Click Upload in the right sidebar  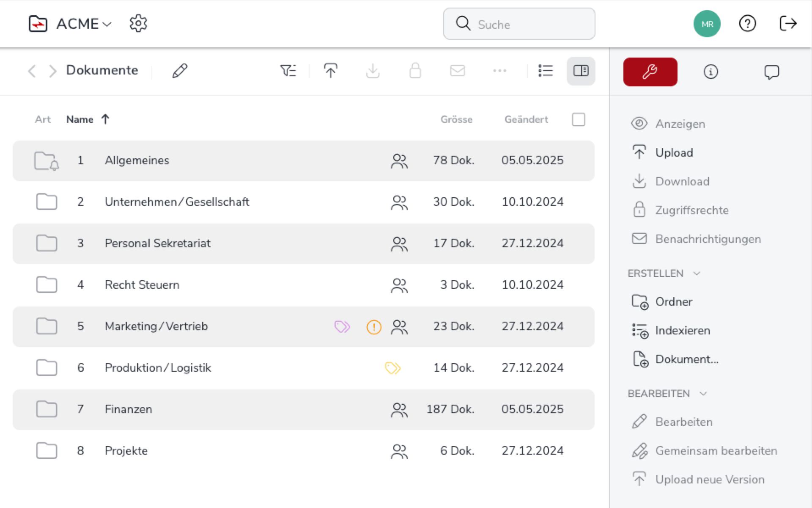point(673,153)
